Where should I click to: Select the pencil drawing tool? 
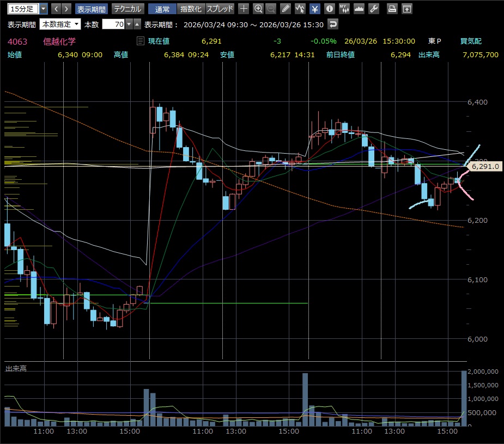coord(286,9)
